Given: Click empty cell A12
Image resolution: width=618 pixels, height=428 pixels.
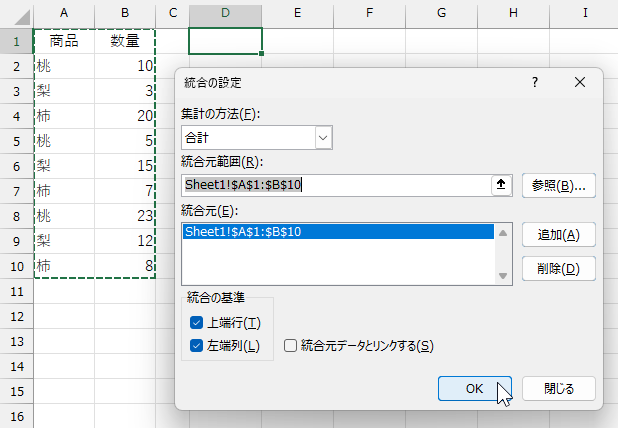Looking at the screenshot, I should click(64, 316).
